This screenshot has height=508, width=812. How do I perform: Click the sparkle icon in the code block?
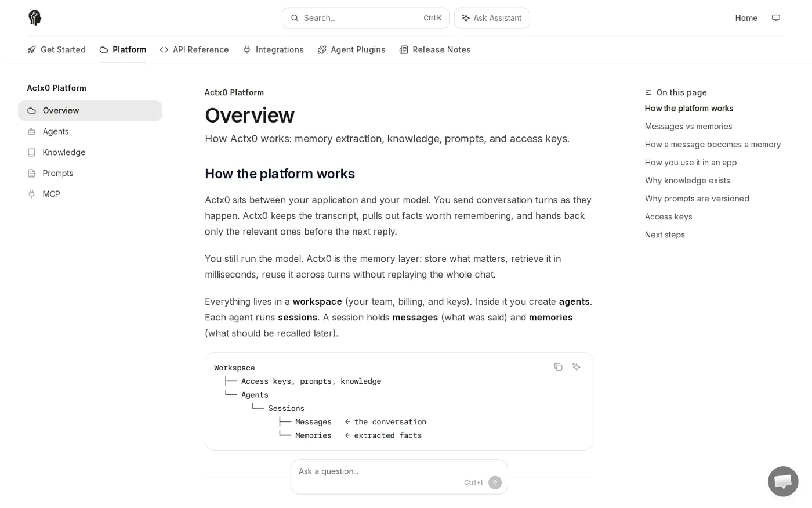(x=576, y=367)
